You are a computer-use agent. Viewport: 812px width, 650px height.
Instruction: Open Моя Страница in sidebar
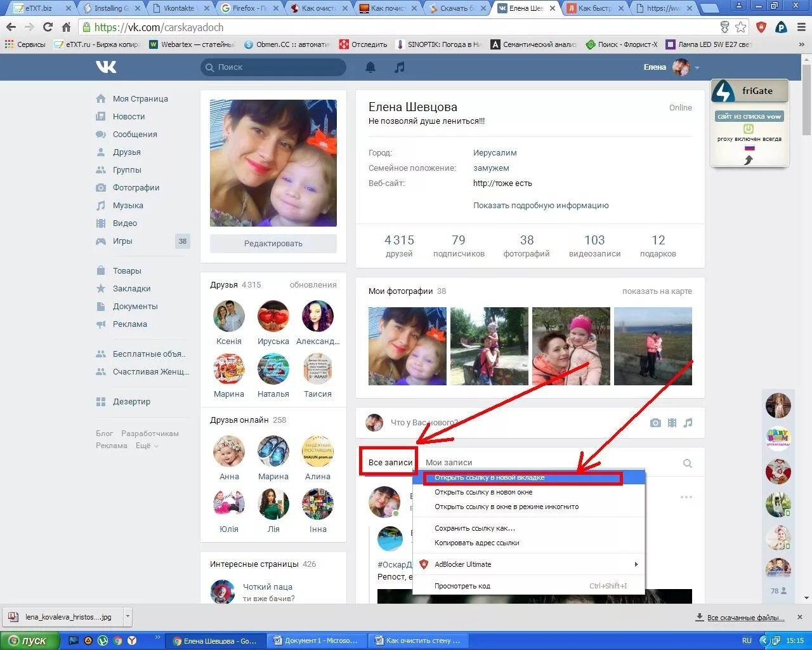[x=140, y=99]
